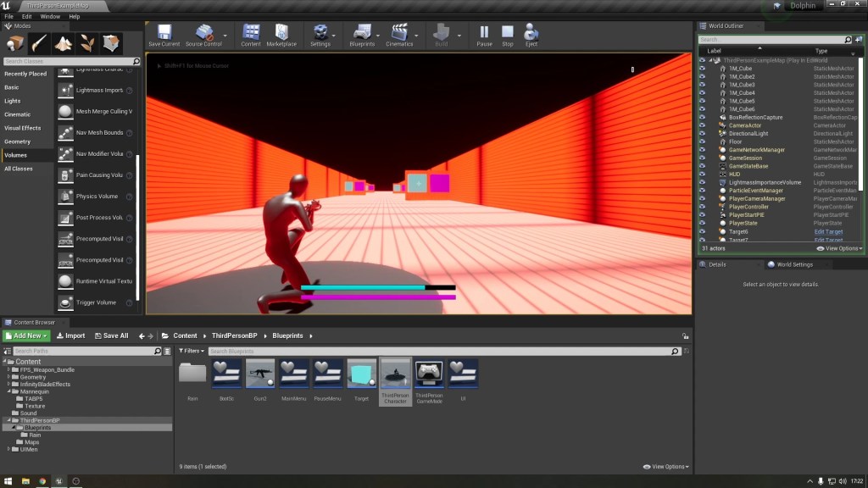The width and height of the screenshot is (868, 488).
Task: Open the Window menu
Action: (50, 16)
